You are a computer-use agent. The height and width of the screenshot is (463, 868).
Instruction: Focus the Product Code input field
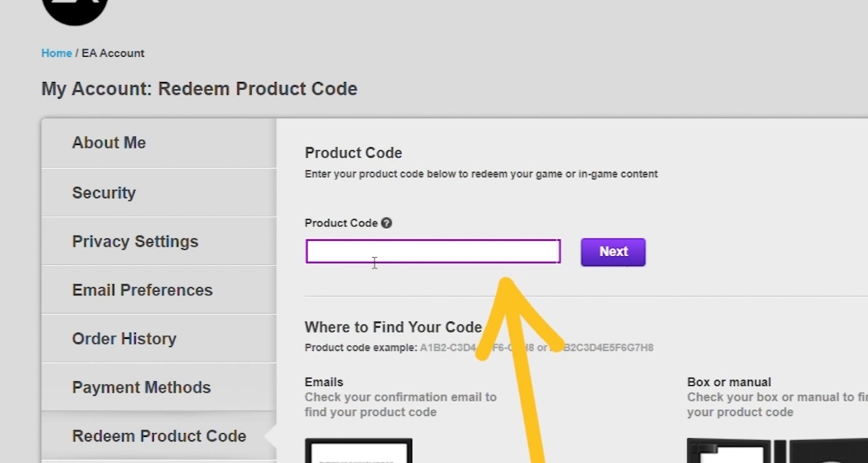(433, 251)
